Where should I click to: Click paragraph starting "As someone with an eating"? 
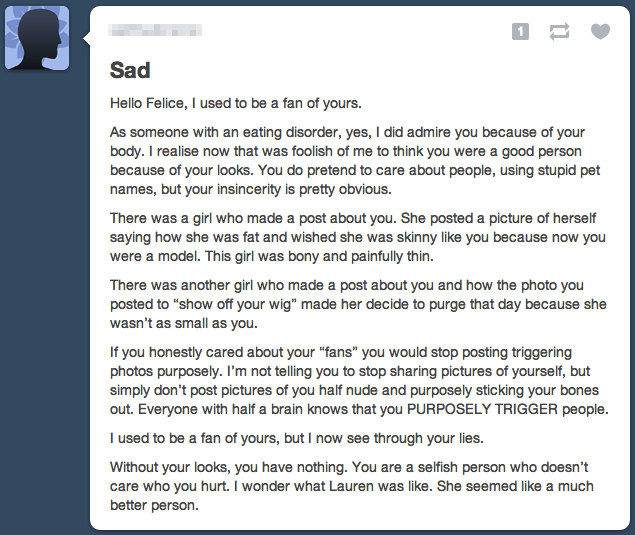tap(355, 161)
